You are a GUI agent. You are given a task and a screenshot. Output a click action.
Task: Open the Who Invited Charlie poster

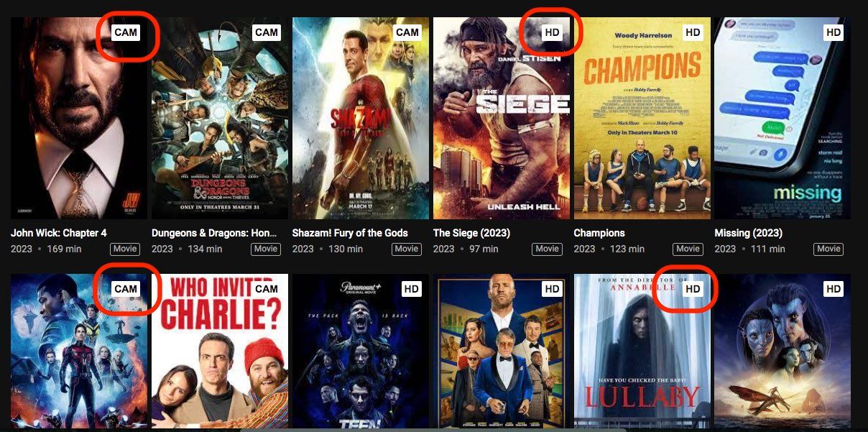click(x=220, y=351)
